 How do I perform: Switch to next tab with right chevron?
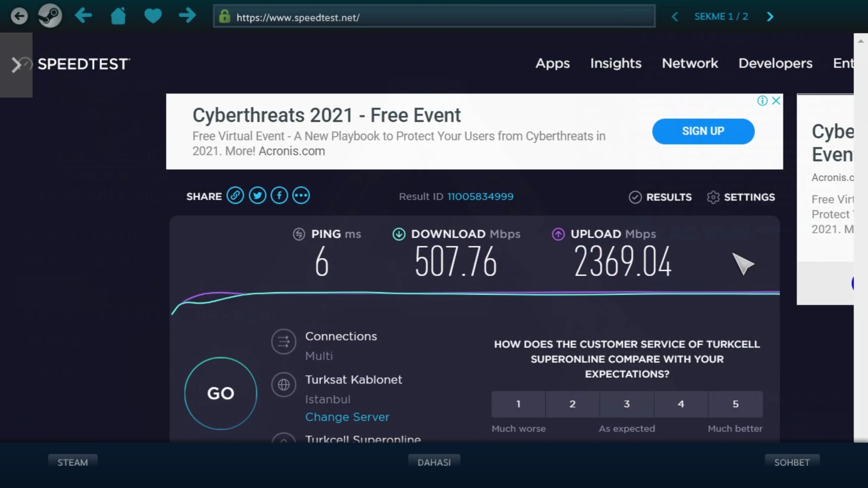pyautogui.click(x=770, y=17)
